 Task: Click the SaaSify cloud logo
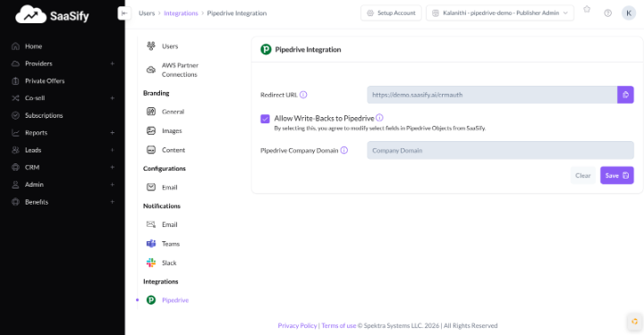click(30, 15)
